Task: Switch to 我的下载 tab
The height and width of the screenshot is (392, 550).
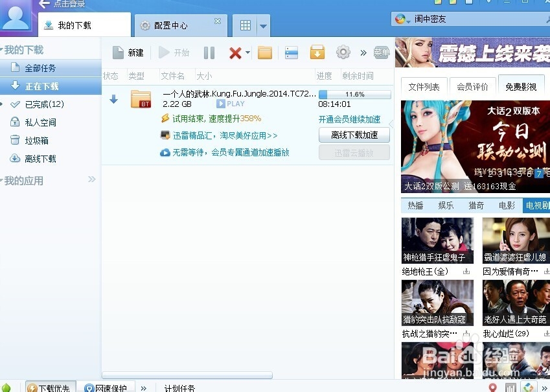Action: point(84,25)
